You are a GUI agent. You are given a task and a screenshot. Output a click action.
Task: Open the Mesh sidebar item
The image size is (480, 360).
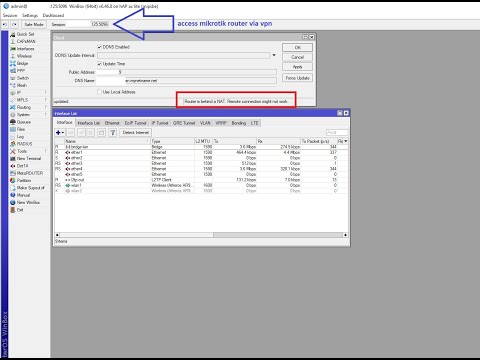[x=22, y=85]
